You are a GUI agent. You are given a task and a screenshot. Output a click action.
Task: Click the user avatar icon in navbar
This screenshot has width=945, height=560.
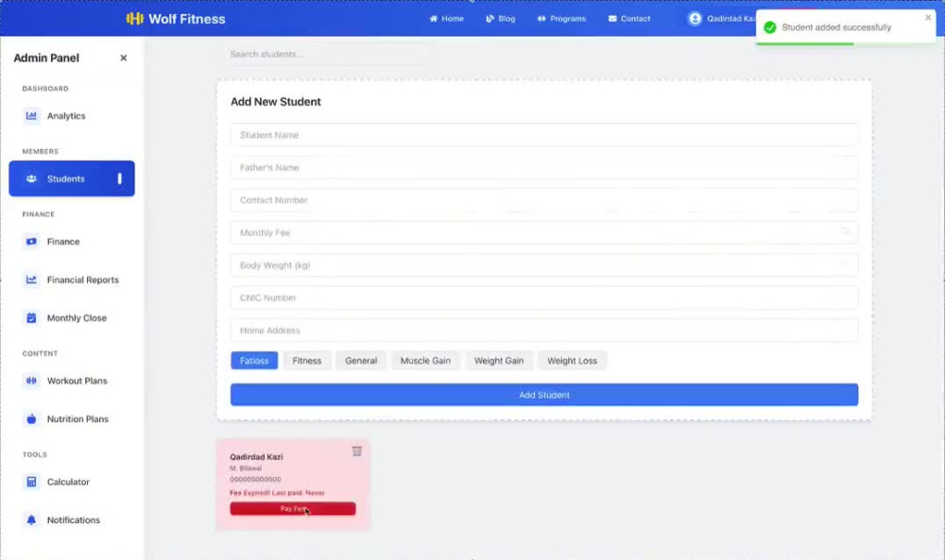(x=695, y=19)
